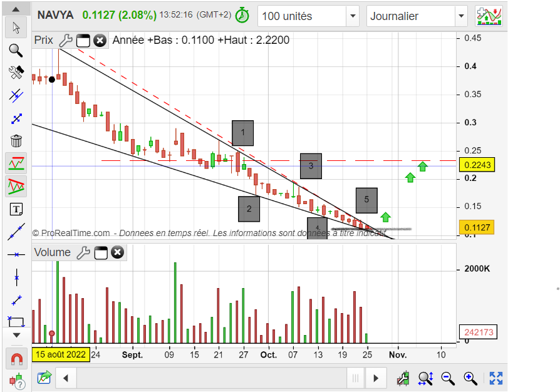Close the Prix panel
Image resolution: width=560 pixels, height=392 pixels.
coord(100,40)
